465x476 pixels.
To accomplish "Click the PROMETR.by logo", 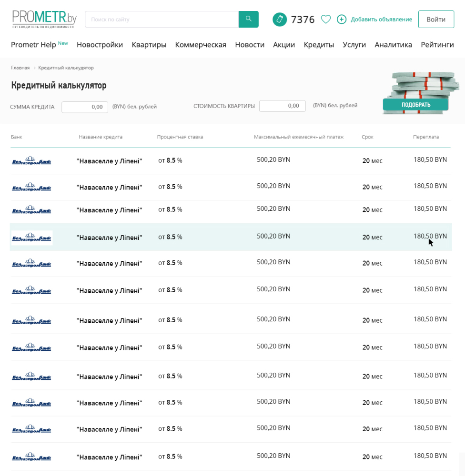I will (x=44, y=19).
